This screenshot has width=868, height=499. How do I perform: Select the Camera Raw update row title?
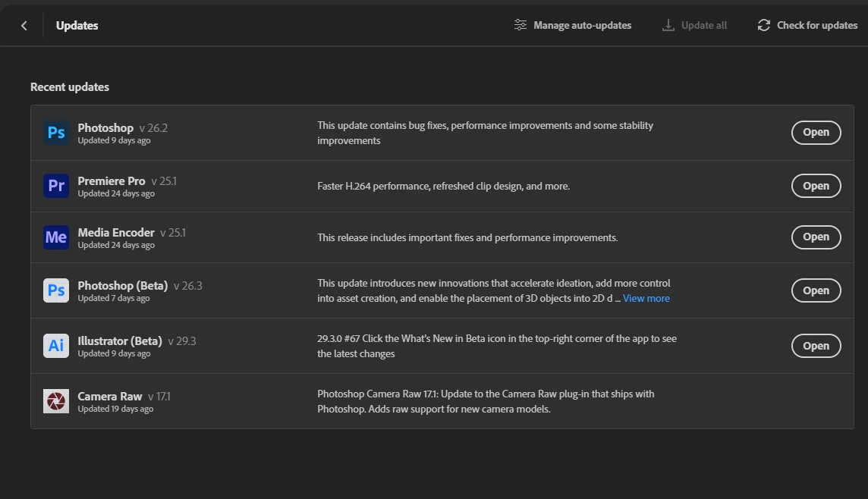(109, 396)
